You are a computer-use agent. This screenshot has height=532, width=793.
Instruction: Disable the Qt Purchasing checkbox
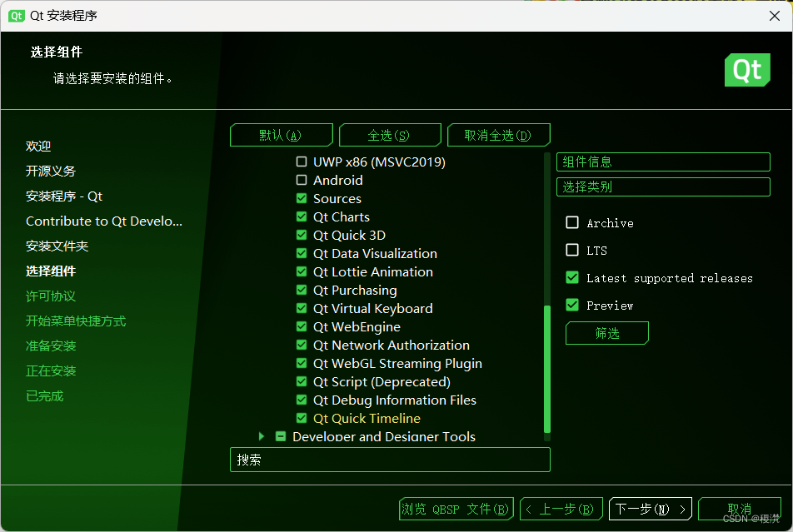302,290
